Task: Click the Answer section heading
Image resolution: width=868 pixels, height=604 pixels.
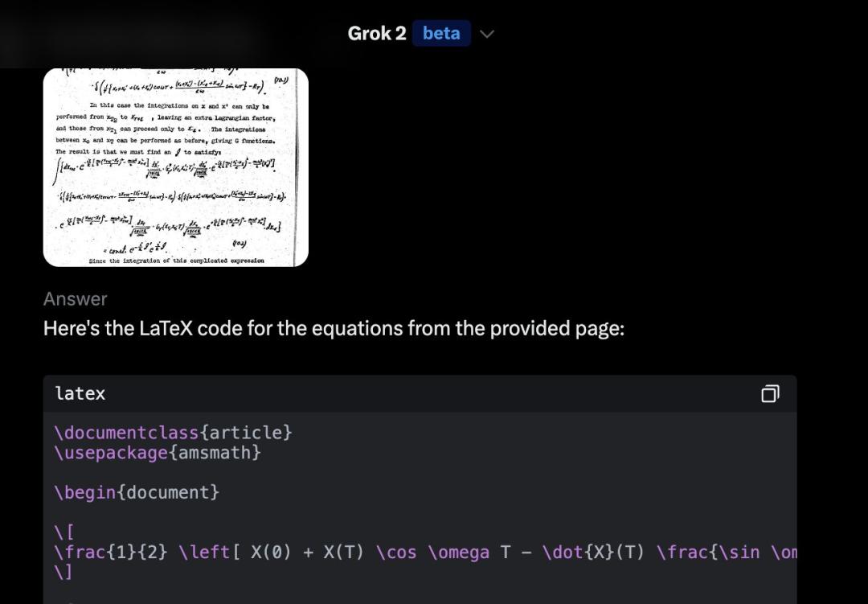Action: (x=76, y=298)
